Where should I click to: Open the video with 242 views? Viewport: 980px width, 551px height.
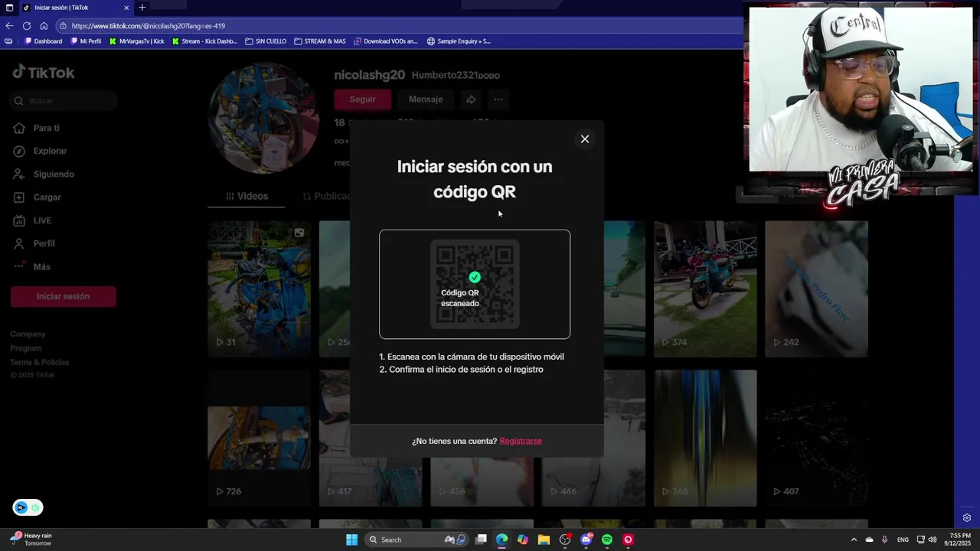pyautogui.click(x=816, y=289)
